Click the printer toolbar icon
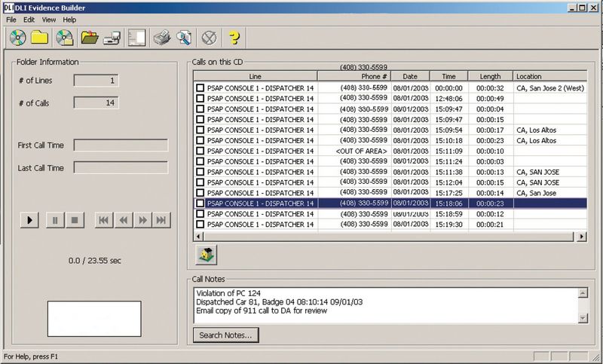Screen dimensions: 603x364 tap(161, 36)
